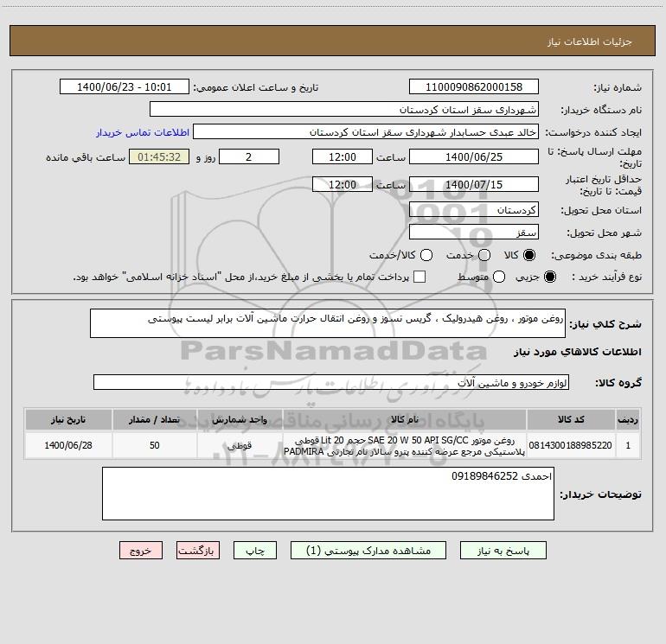The image size is (666, 644).
Task: Click the ردیف column header
Action: click(x=628, y=419)
